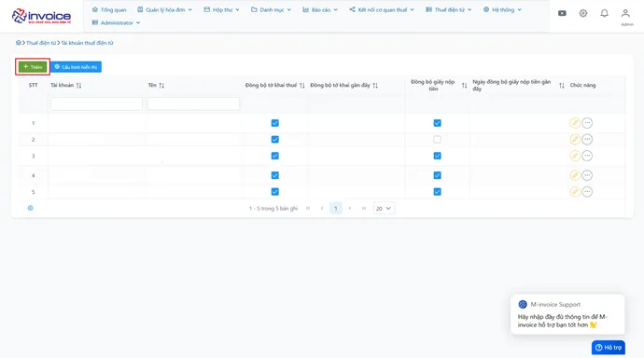
Task: Click the M-invoice logo
Action: 41,16
